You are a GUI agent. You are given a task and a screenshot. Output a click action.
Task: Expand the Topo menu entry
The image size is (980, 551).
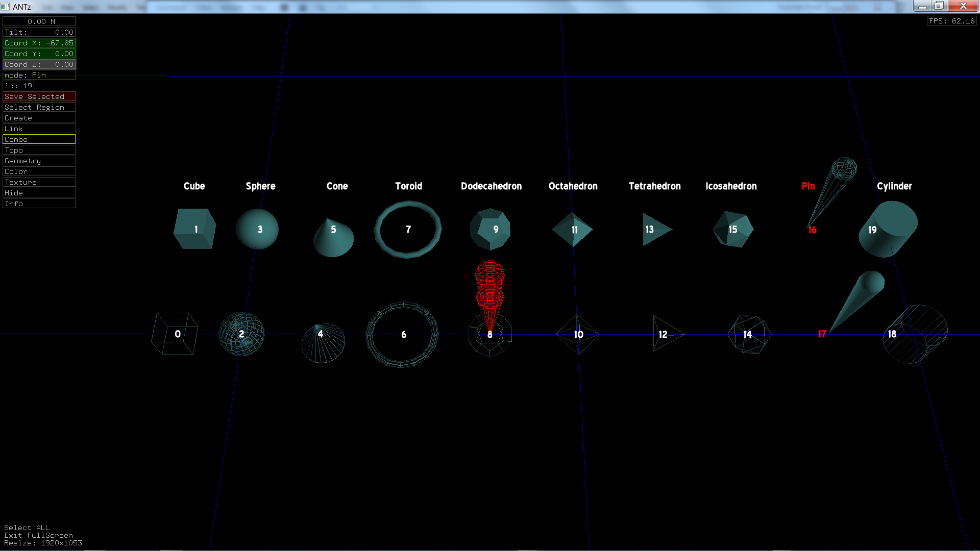pyautogui.click(x=39, y=150)
